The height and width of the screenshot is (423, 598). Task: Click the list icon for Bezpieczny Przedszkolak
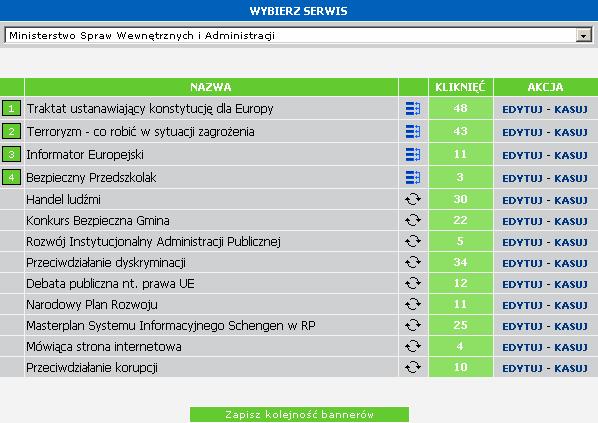[413, 177]
